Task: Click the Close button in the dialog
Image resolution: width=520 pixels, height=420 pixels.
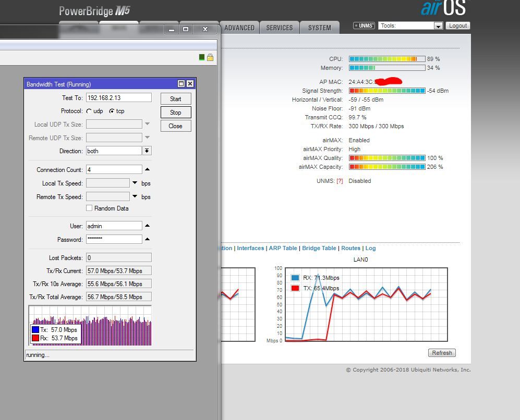Action: pyautogui.click(x=176, y=126)
